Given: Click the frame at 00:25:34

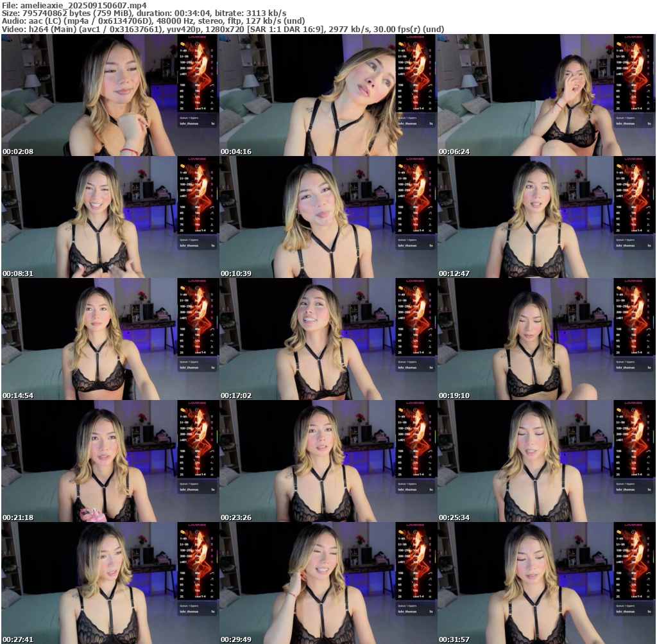Looking at the screenshot, I should tap(546, 461).
